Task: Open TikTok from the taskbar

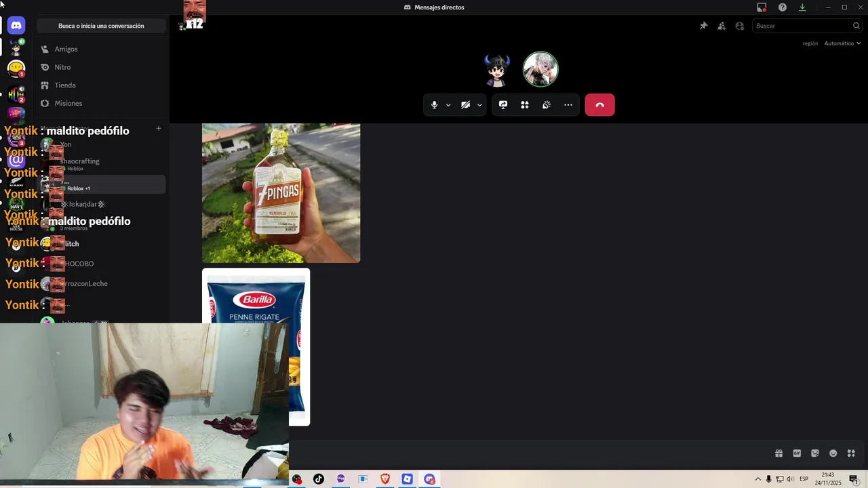Action: [319, 479]
